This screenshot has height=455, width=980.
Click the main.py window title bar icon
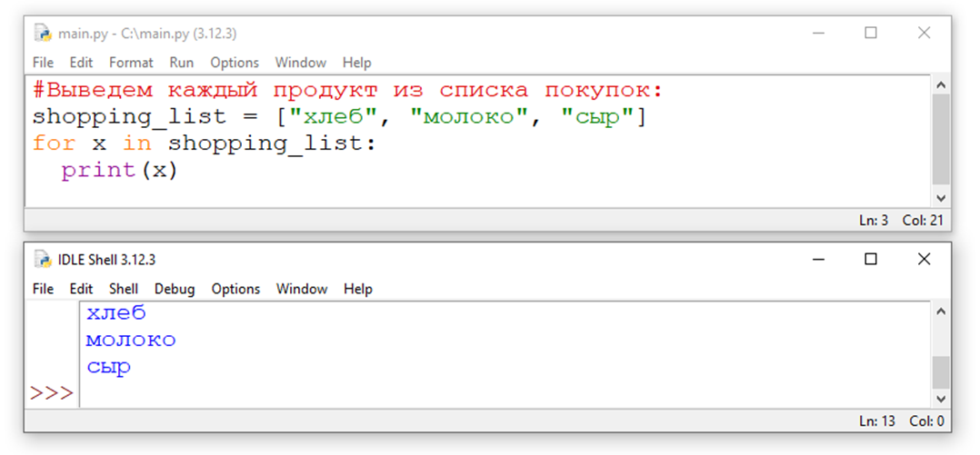click(43, 33)
